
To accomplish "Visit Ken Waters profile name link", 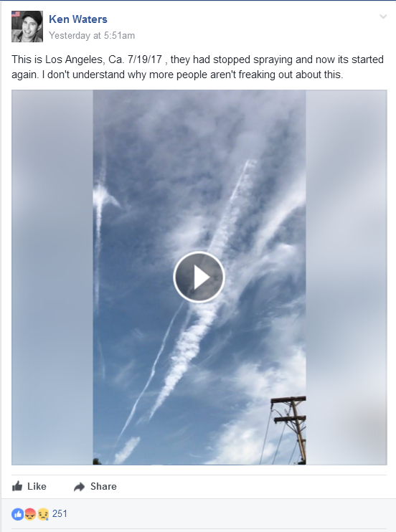I will (x=78, y=19).
